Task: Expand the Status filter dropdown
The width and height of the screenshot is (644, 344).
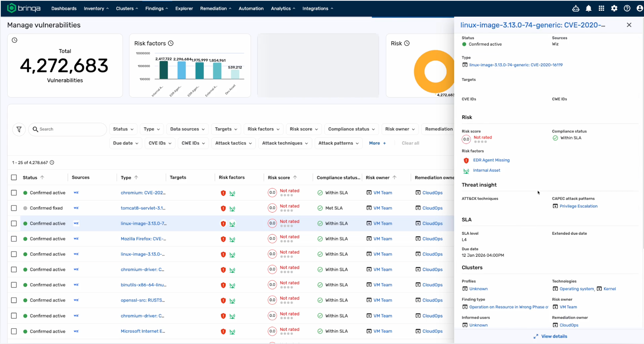Action: 123,129
